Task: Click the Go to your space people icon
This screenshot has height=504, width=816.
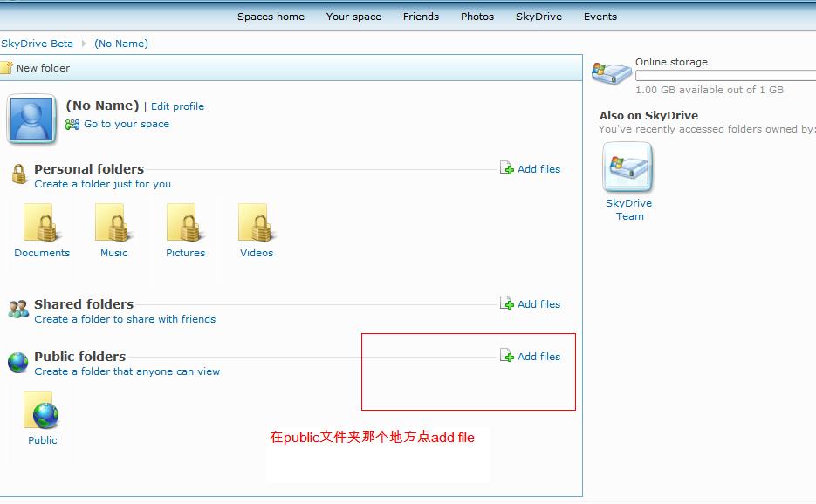Action: (72, 125)
